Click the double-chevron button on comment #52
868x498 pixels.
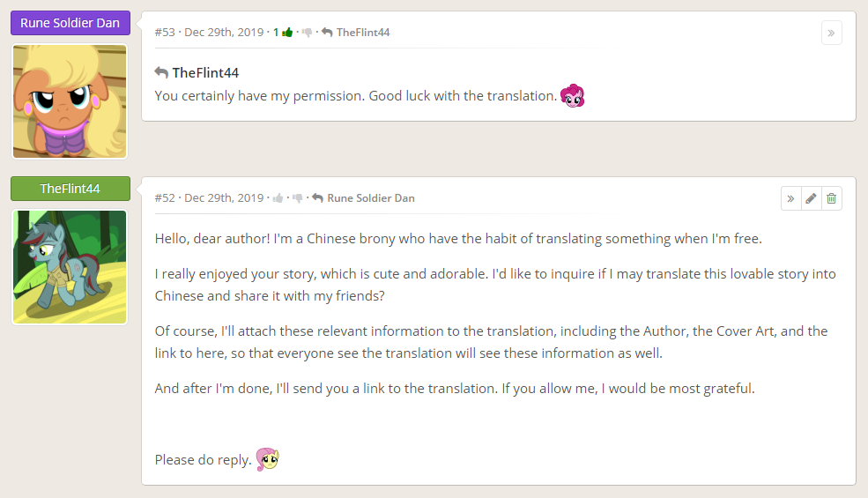click(x=790, y=198)
